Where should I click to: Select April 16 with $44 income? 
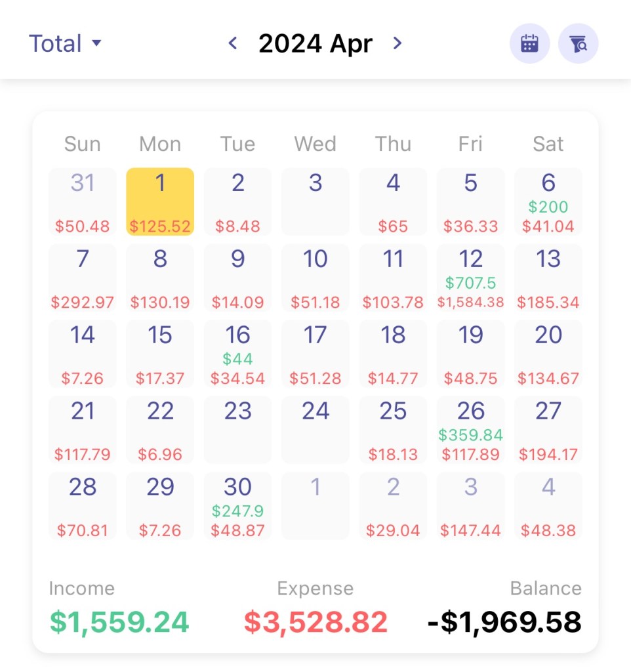coord(237,354)
